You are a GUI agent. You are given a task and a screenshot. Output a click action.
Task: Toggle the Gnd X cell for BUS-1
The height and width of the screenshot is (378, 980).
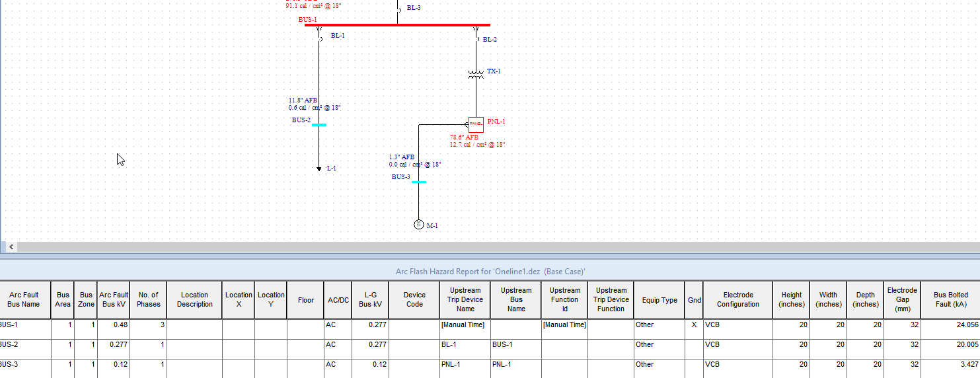[694, 325]
